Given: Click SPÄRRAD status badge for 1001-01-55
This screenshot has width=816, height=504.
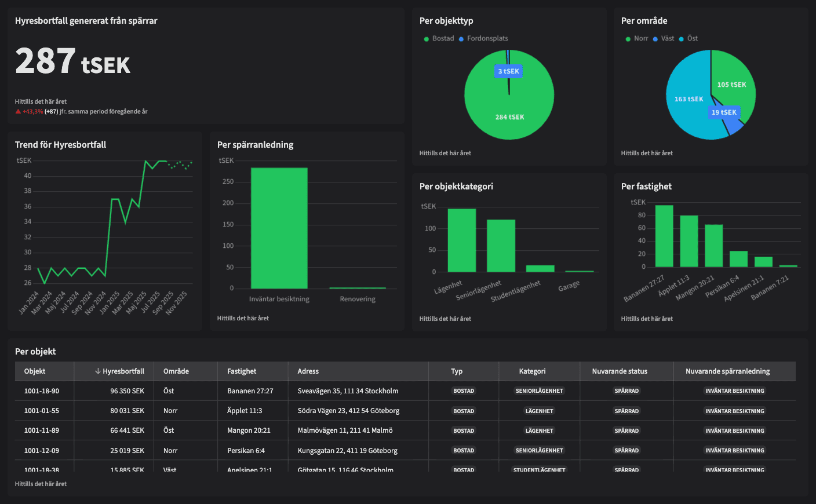Looking at the screenshot, I should click(626, 411).
